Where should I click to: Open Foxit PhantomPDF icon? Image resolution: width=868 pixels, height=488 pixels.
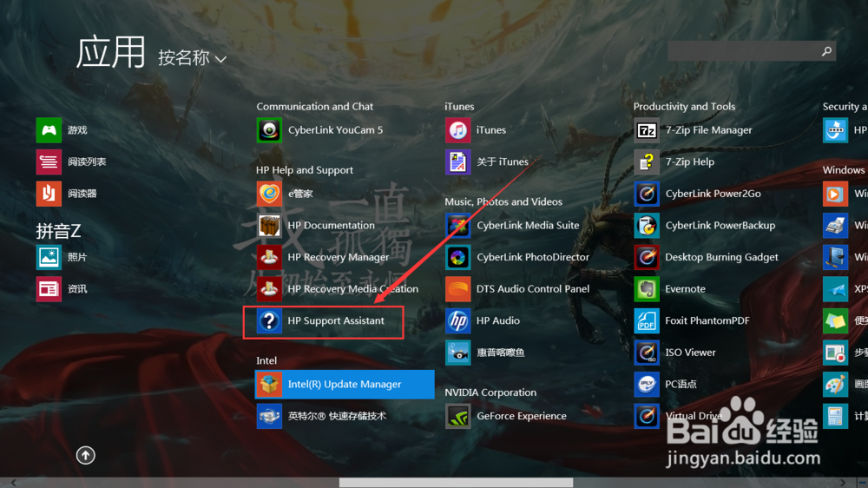tap(647, 320)
